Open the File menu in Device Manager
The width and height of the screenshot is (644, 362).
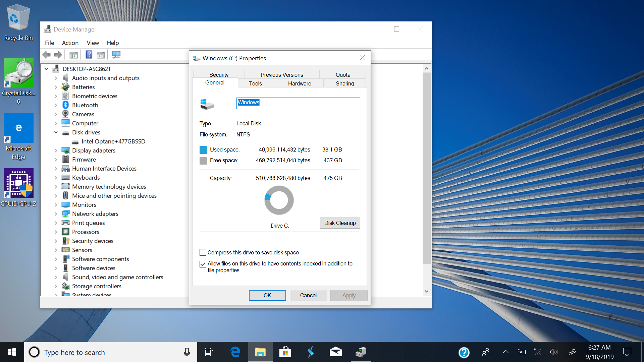[x=50, y=43]
